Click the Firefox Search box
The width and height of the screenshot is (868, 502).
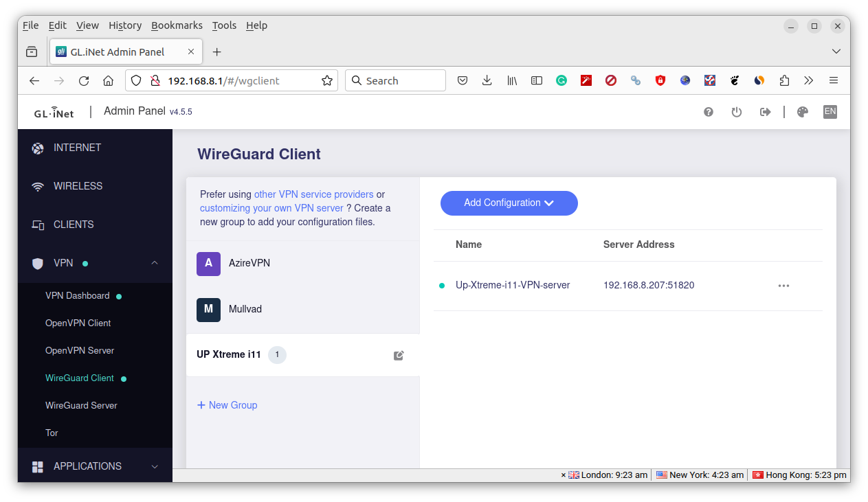click(x=395, y=80)
